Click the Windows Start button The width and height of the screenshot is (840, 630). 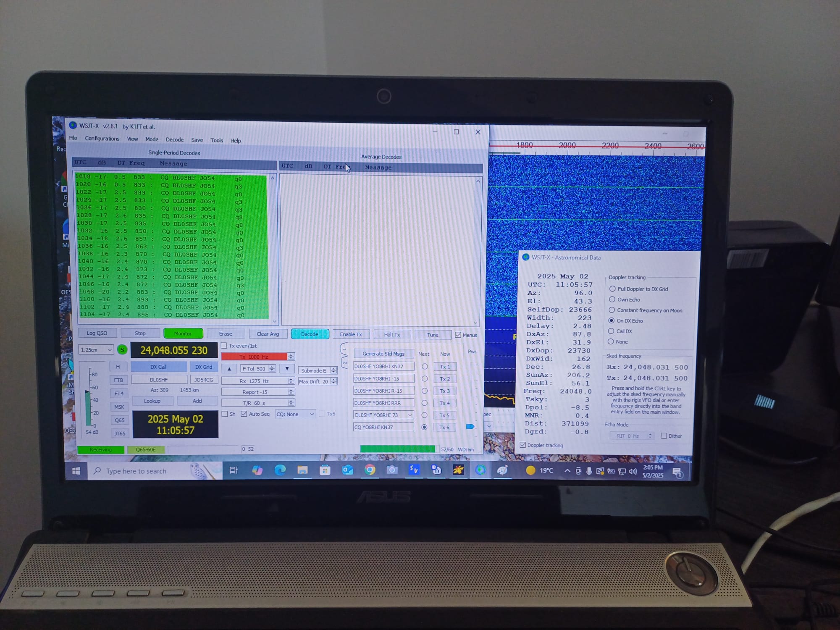pyautogui.click(x=76, y=471)
